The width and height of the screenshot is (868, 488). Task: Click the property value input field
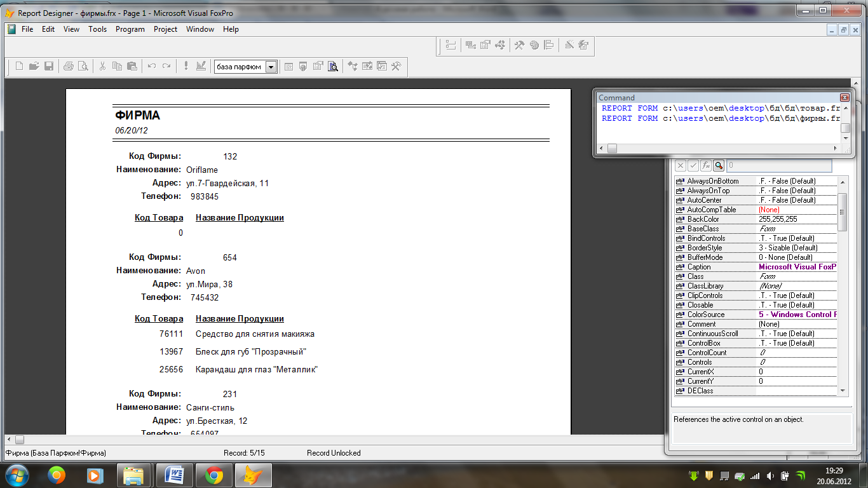[x=779, y=166]
